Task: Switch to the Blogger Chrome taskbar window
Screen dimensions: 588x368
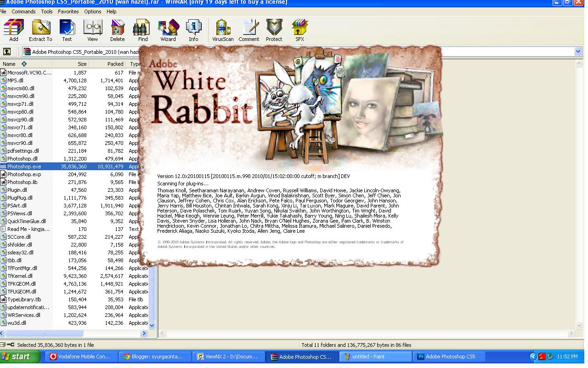Action: point(155,356)
